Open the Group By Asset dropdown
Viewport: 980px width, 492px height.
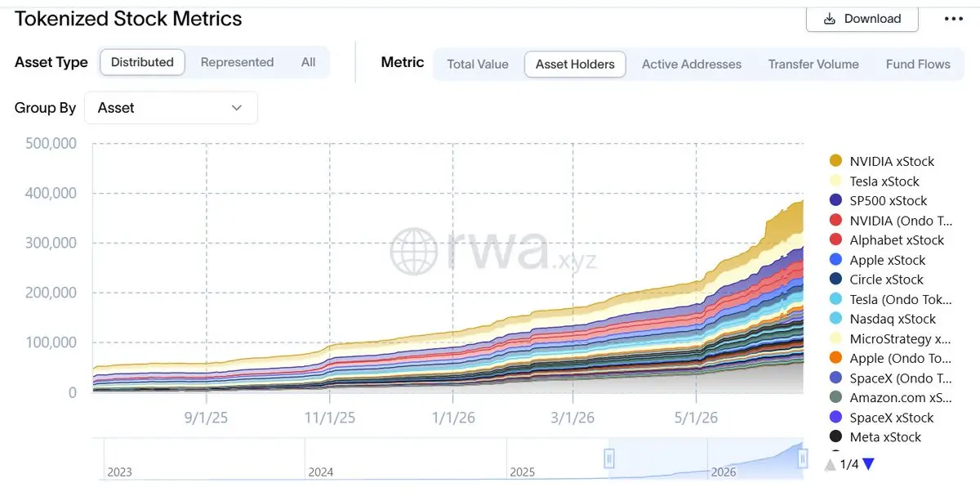tap(171, 108)
